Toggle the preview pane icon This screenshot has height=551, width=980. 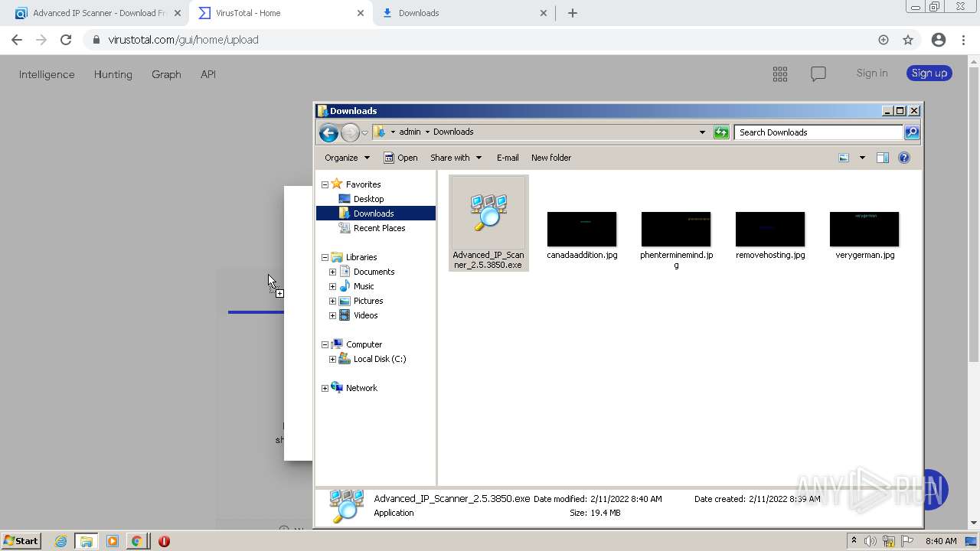883,158
